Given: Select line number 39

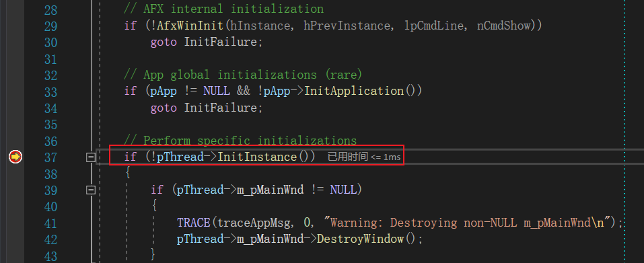Looking at the screenshot, I should pyautogui.click(x=50, y=190).
